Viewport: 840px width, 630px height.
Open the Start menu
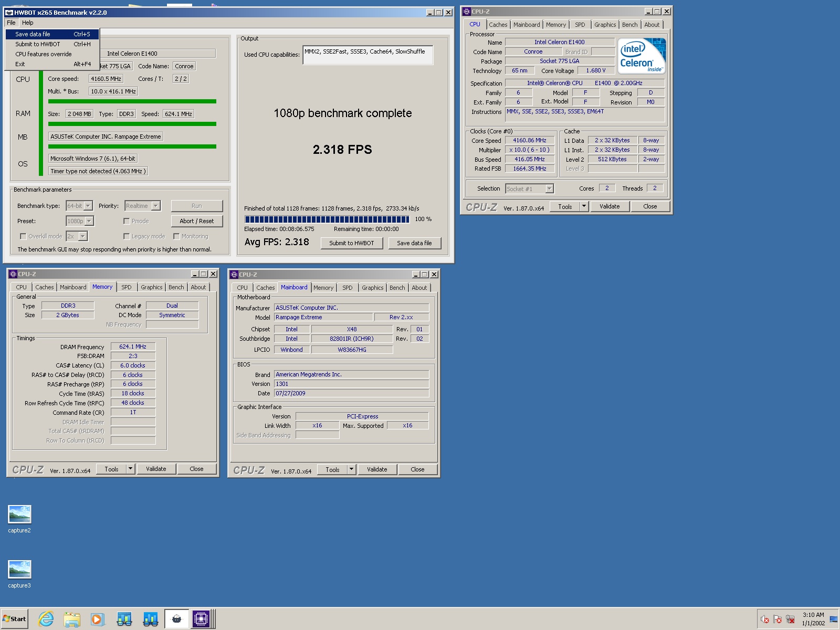tap(14, 619)
